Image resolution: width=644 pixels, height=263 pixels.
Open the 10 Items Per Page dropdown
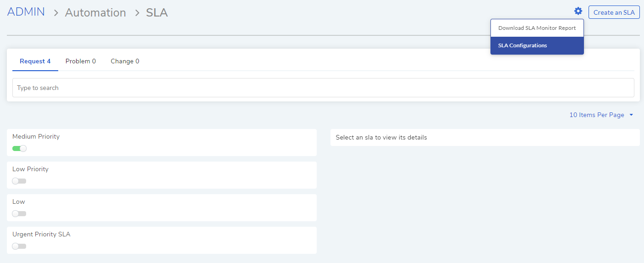point(601,115)
